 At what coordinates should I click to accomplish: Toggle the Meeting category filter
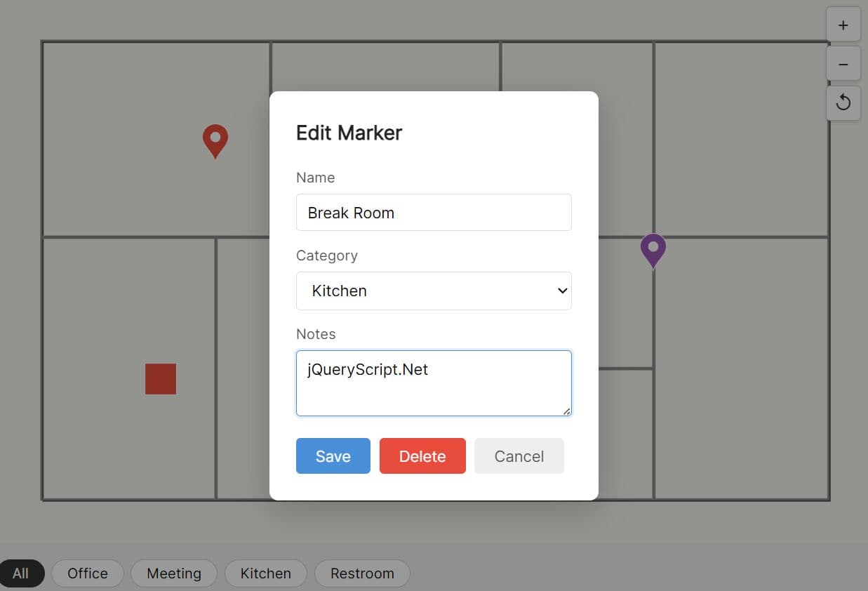coord(173,573)
